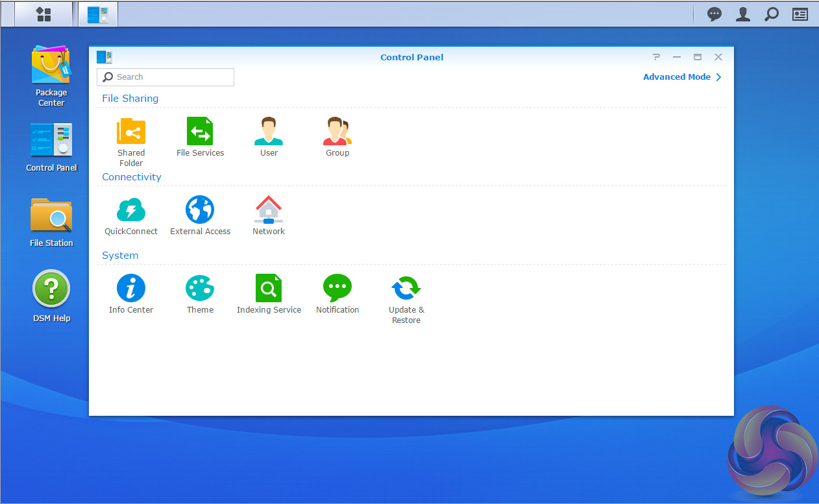Launch File Station from desktop
Viewport: 819px width, 504px height.
point(51,222)
